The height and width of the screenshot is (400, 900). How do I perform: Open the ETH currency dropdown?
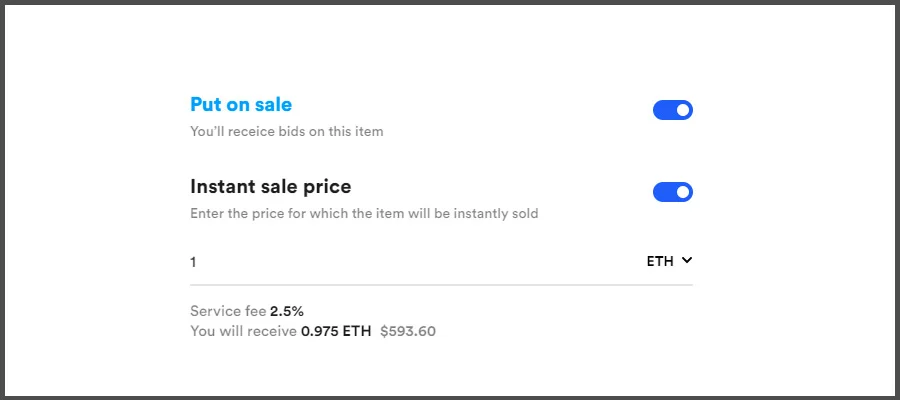[669, 262]
